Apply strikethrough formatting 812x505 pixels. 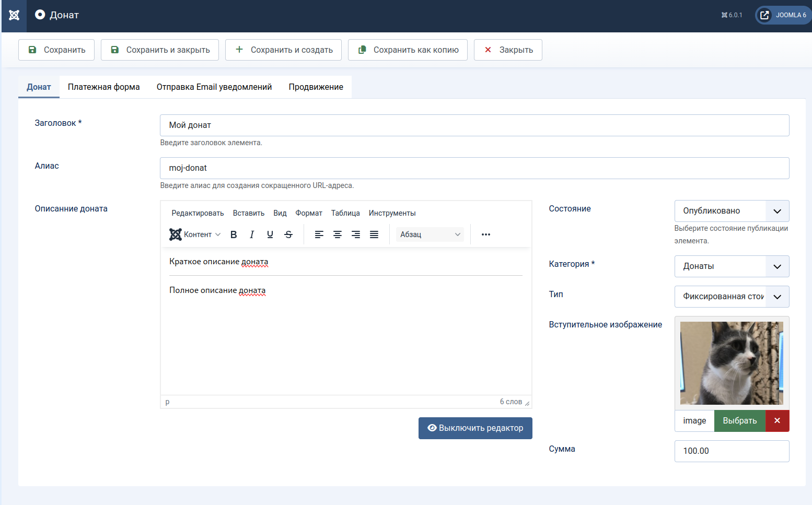pos(288,234)
